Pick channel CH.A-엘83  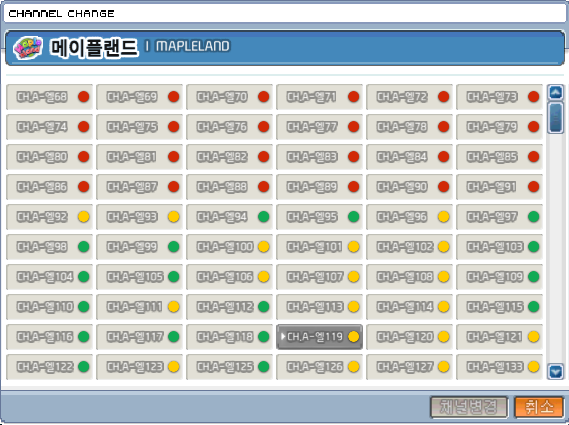point(319,157)
